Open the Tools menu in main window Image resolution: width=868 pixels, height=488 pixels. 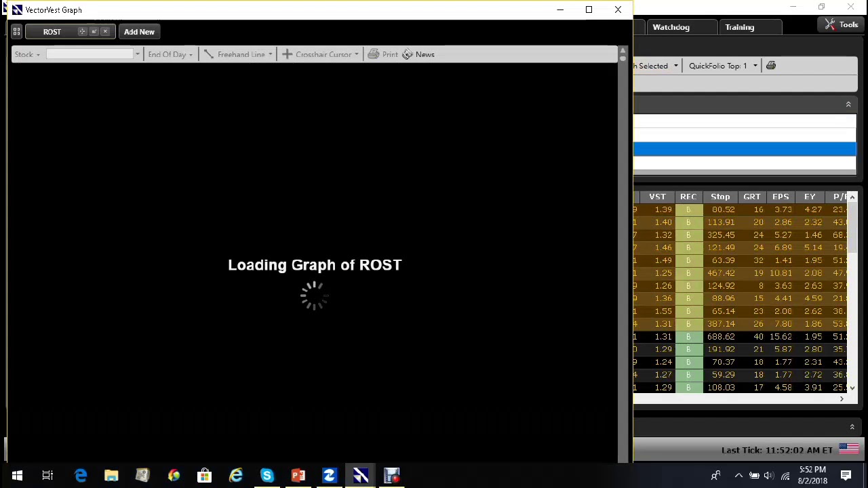tap(842, 24)
